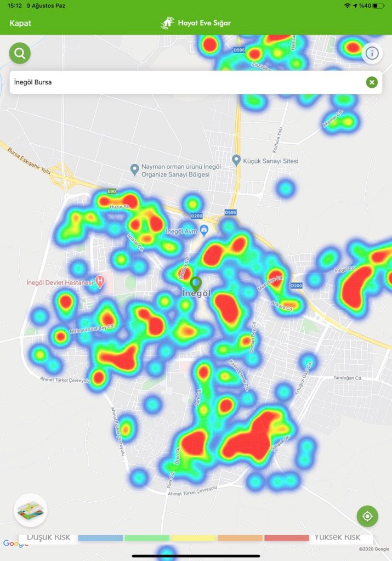Clear the İnegöl Bursa search text
Screen dimensions: 392x561
(x=372, y=82)
